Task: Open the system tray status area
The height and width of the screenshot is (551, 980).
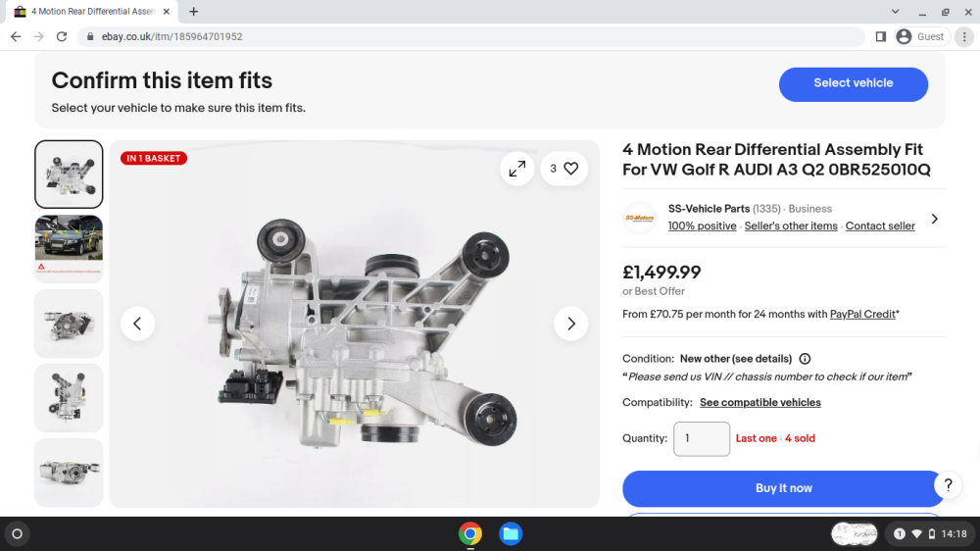Action: pyautogui.click(x=930, y=533)
